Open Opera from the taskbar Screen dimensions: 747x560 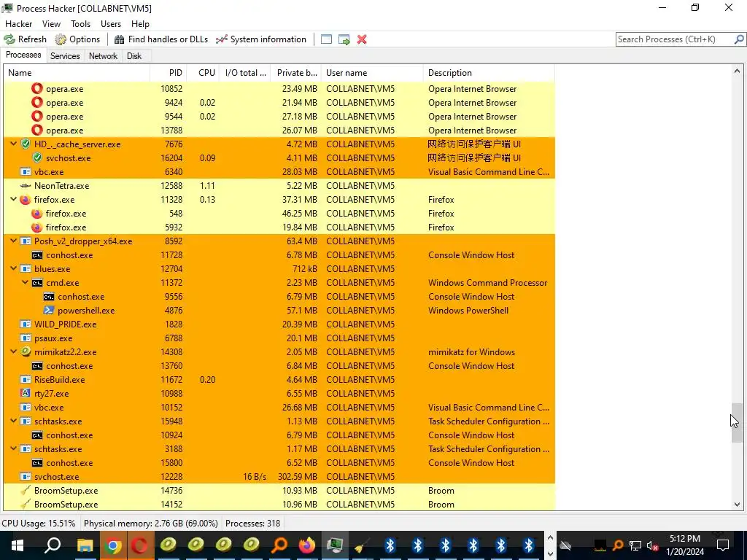pos(140,545)
